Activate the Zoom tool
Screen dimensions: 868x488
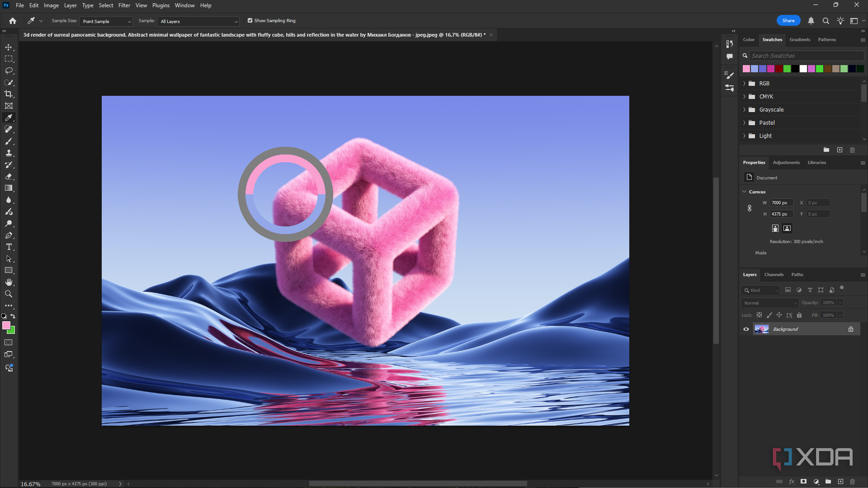9,294
